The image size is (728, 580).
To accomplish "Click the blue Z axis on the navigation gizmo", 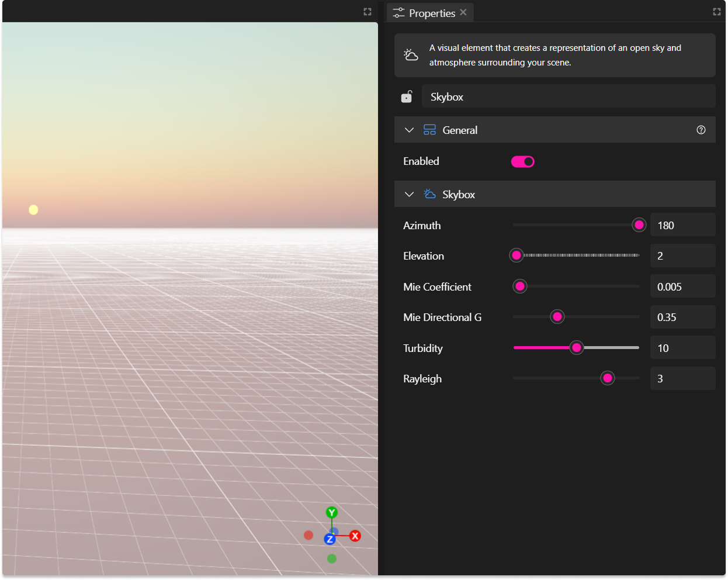I will [330, 539].
